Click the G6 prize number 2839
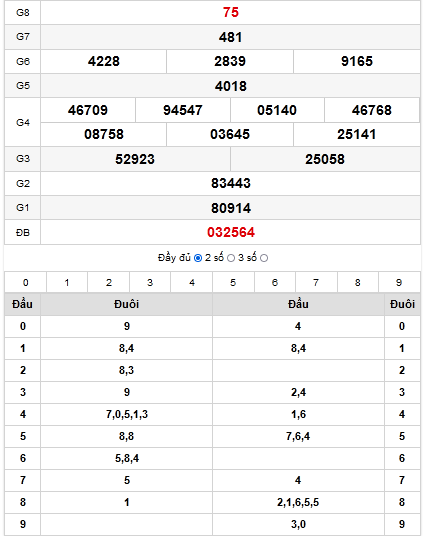This screenshot has width=423, height=536. click(230, 62)
